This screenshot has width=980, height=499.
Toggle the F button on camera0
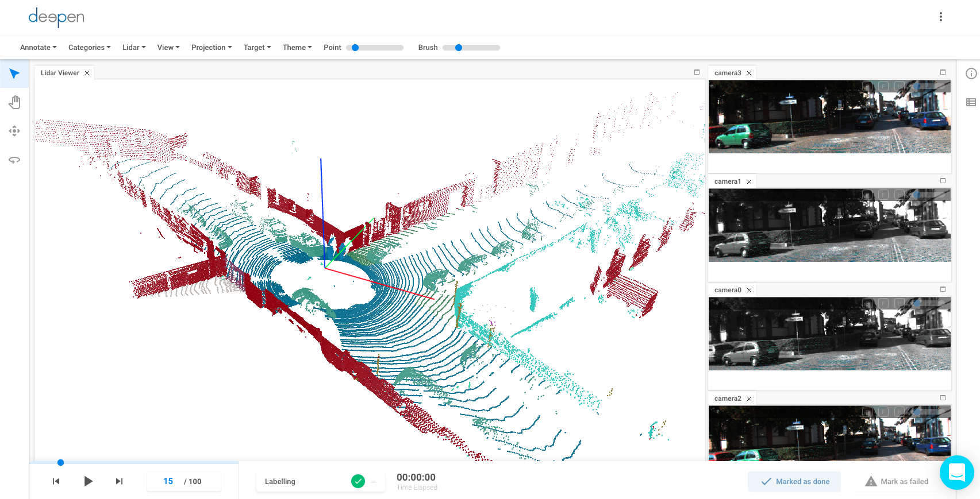pos(883,303)
